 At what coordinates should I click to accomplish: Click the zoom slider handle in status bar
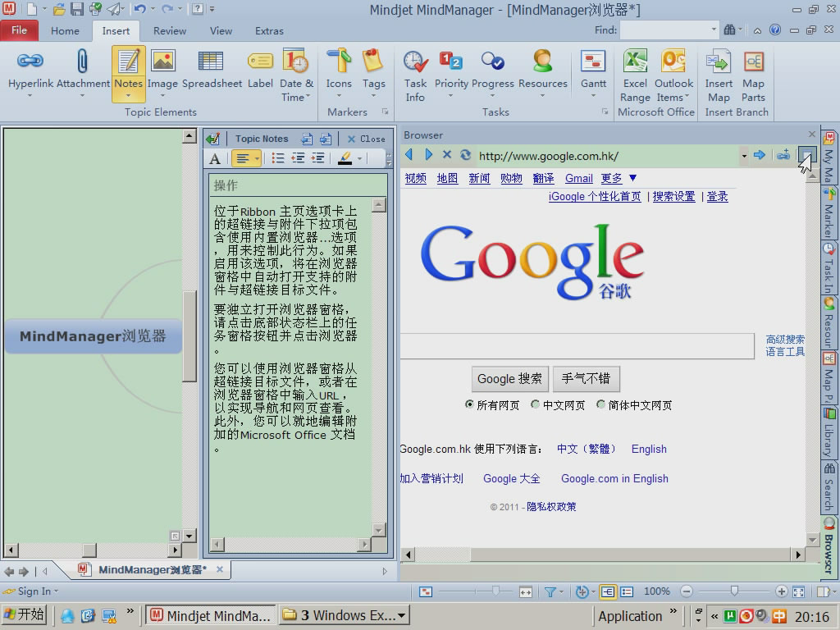tap(734, 591)
